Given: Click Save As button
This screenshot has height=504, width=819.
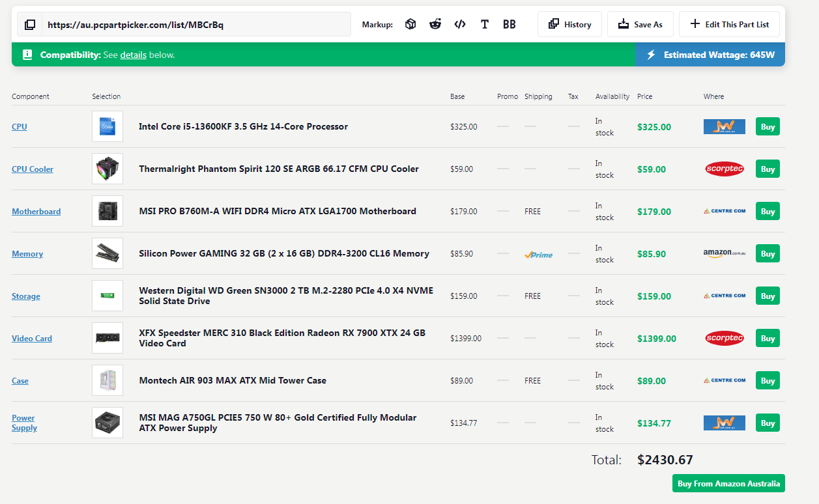Looking at the screenshot, I should (x=640, y=24).
